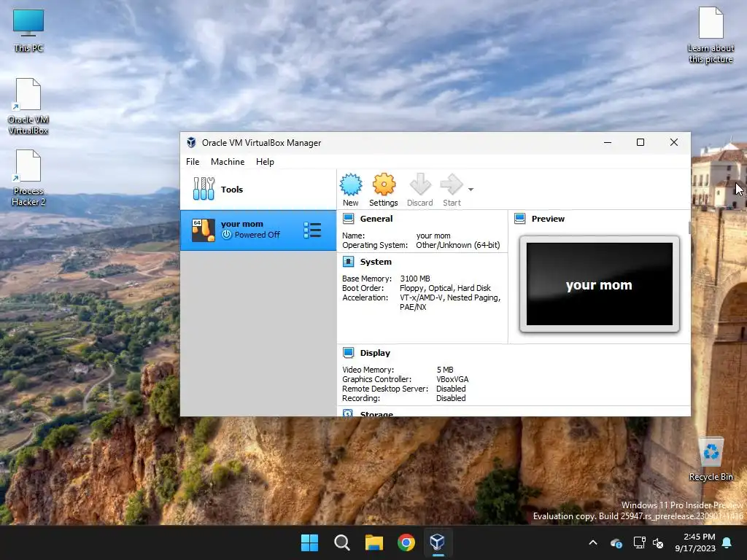Select the Recycle Bin desktop icon
747x560 pixels.
[711, 459]
